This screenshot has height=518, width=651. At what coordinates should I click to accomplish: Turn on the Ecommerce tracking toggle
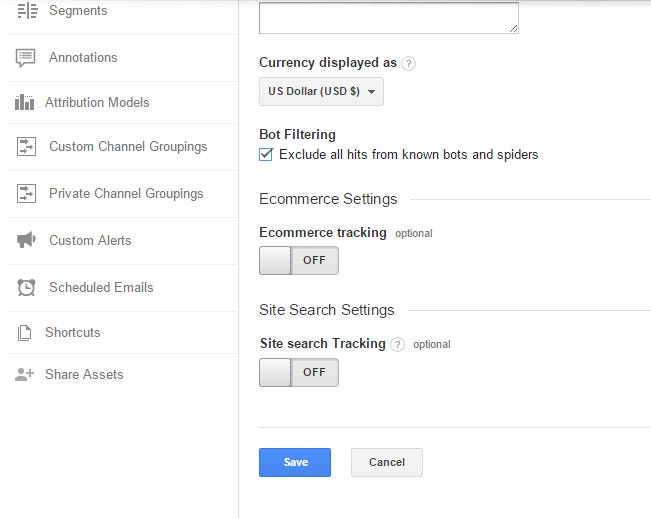298,261
